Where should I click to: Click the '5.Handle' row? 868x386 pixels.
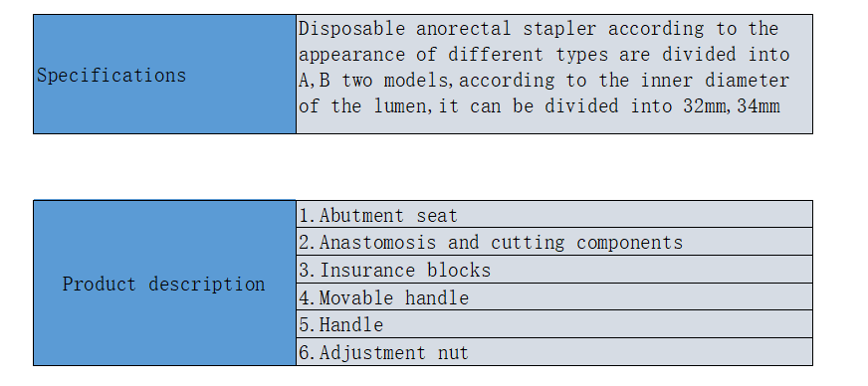[x=554, y=324]
